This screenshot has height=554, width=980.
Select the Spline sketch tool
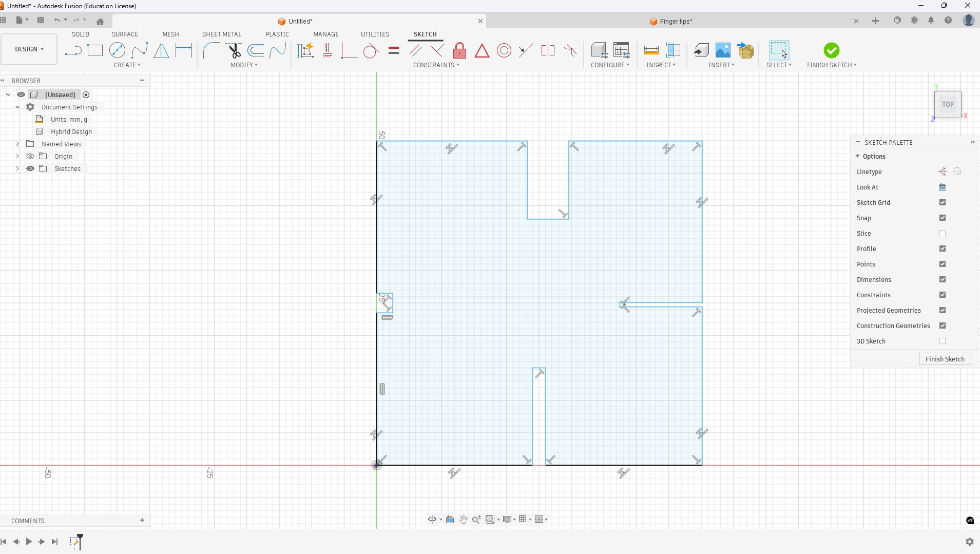pyautogui.click(x=140, y=50)
